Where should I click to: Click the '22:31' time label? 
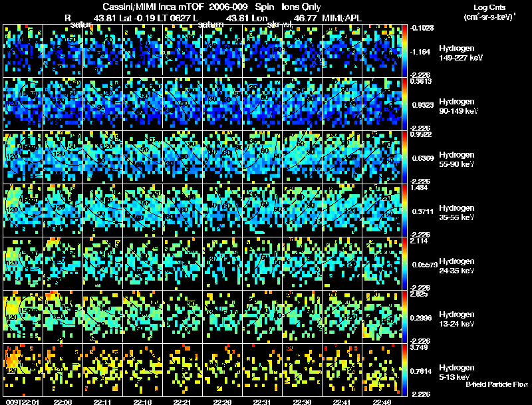tap(262, 402)
